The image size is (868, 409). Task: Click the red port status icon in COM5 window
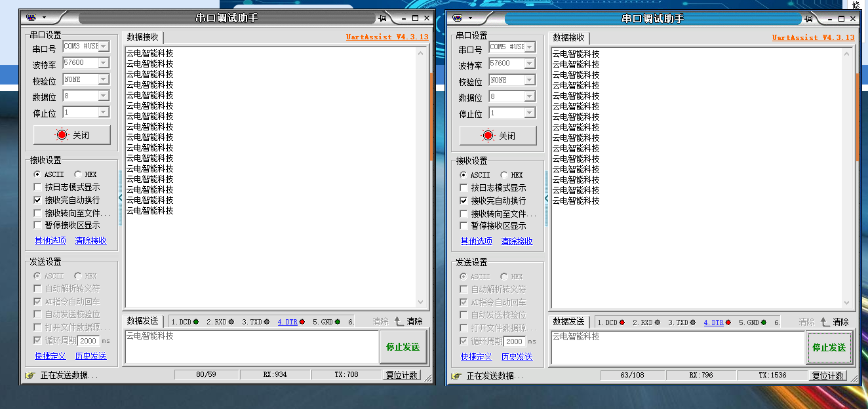(x=488, y=136)
